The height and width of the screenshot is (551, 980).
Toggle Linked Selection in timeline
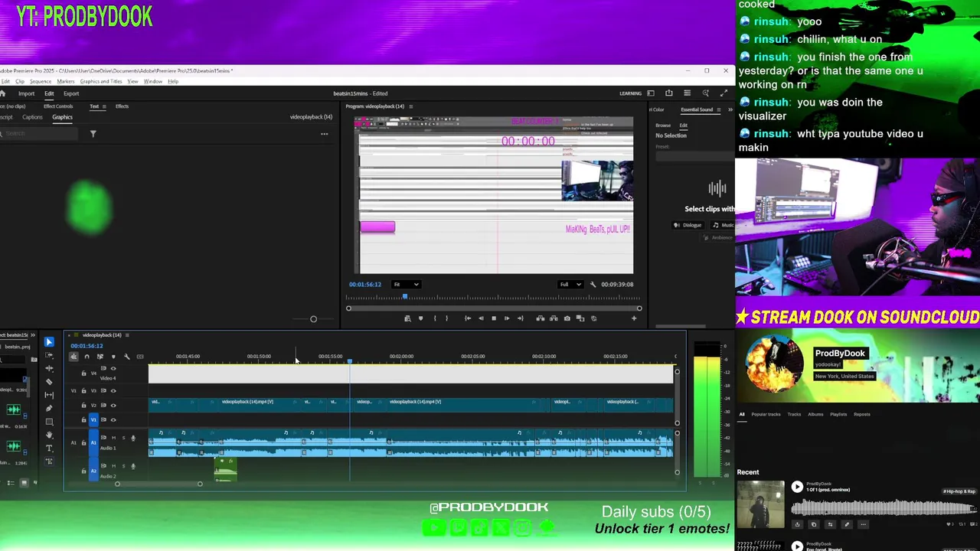[100, 357]
